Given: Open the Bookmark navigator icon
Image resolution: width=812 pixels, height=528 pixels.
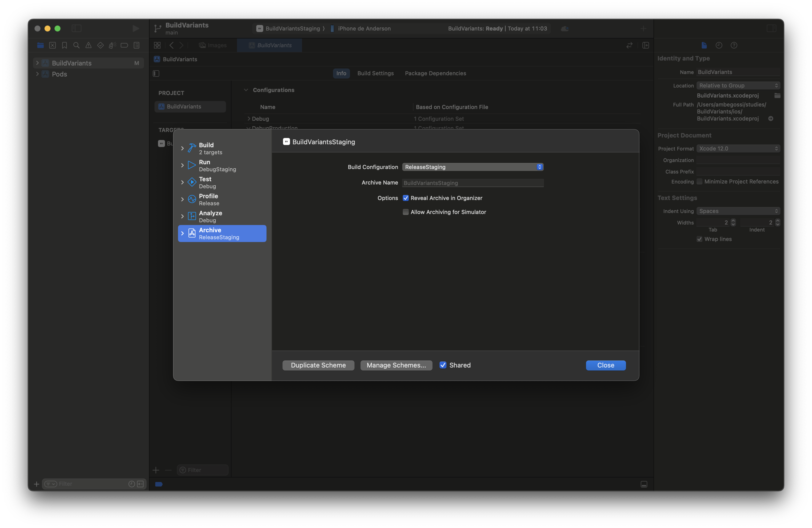Looking at the screenshot, I should 64,45.
